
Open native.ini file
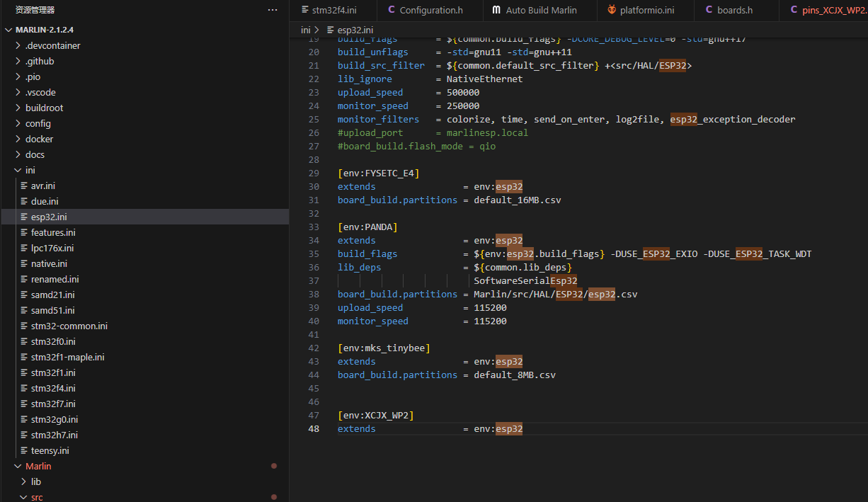pyautogui.click(x=144, y=263)
